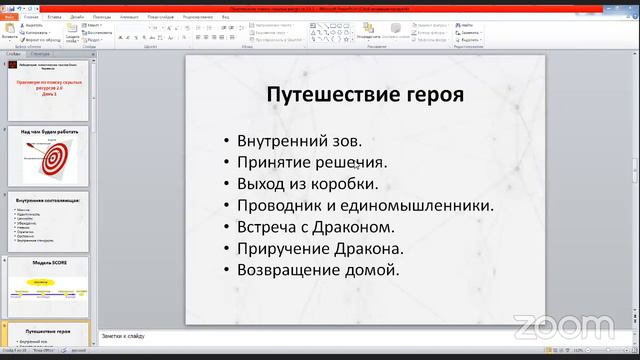Click zoom out minus button in status bar

click(588, 350)
